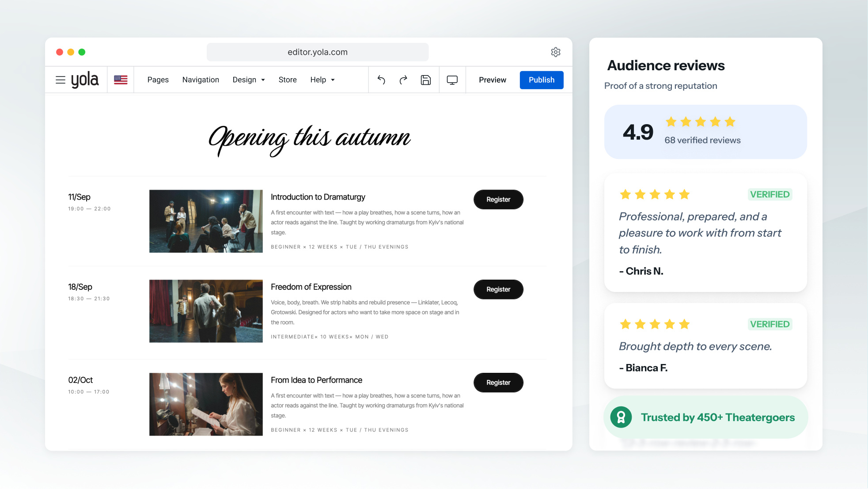Click the 19:00 — 22:00 time text
Image resolution: width=868 pixels, height=489 pixels.
coord(89,209)
